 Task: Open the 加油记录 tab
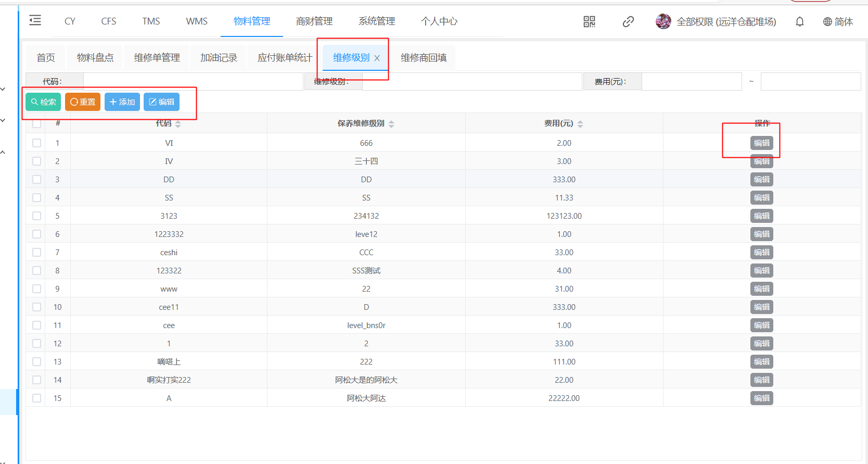pyautogui.click(x=219, y=58)
